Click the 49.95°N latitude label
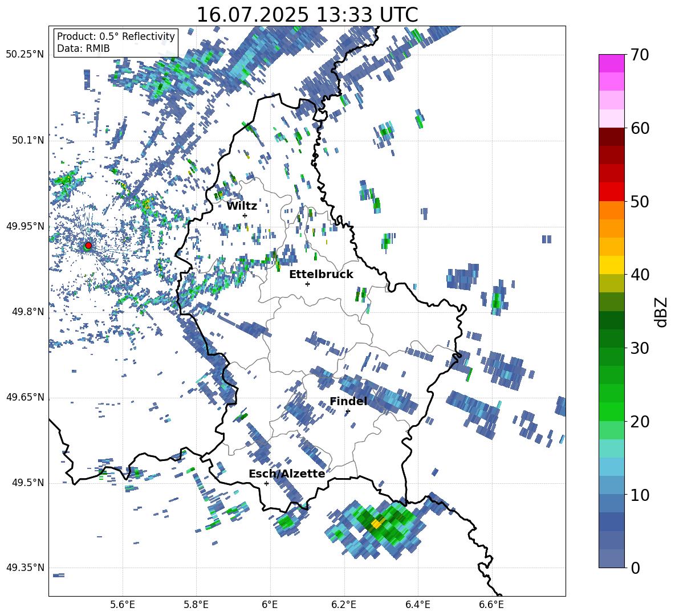Viewport: 675px width, 616px height. 25,226
